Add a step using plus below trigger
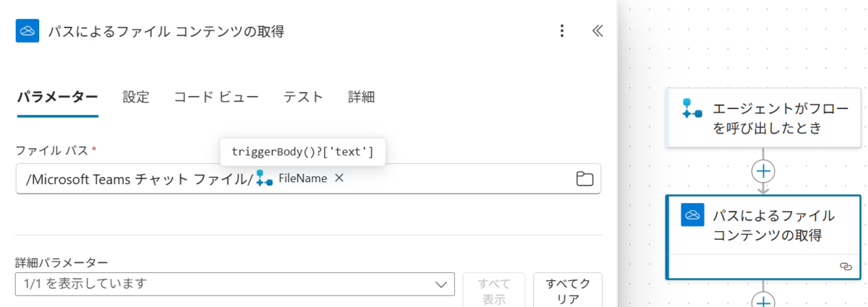The image size is (868, 307). tap(764, 171)
